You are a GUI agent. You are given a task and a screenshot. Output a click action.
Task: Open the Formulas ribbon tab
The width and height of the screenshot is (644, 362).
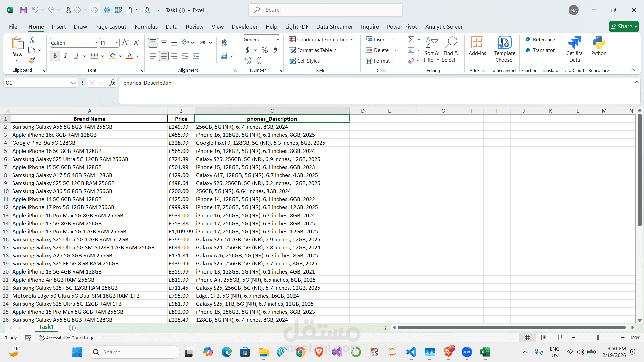(x=146, y=27)
